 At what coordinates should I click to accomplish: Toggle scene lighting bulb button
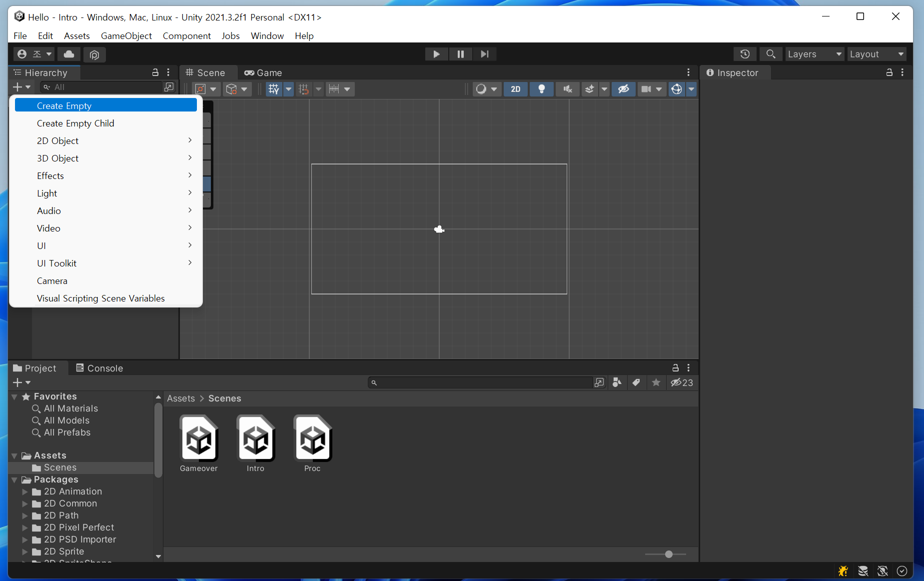tap(541, 89)
